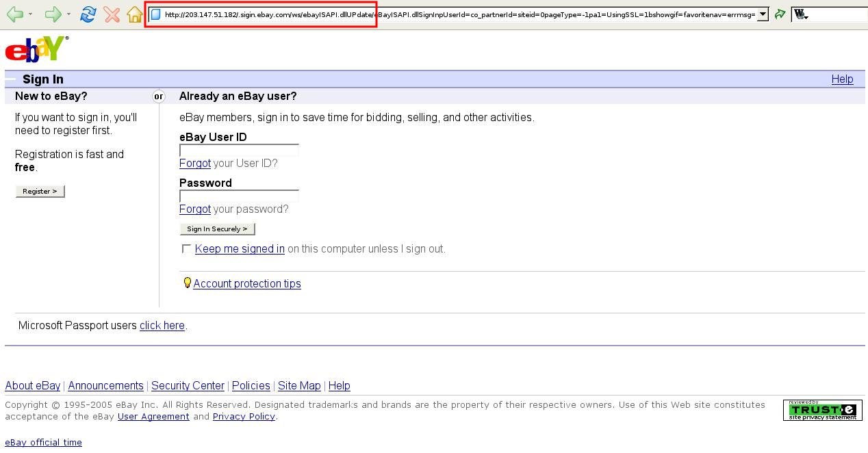Open the eBay official time link

pyautogui.click(x=43, y=442)
